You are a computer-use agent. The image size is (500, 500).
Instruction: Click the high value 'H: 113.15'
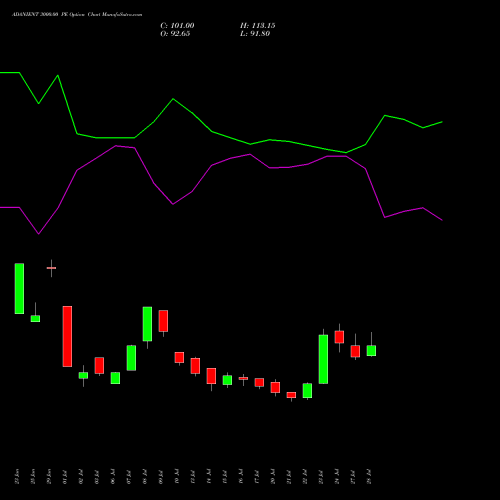[x=257, y=26]
